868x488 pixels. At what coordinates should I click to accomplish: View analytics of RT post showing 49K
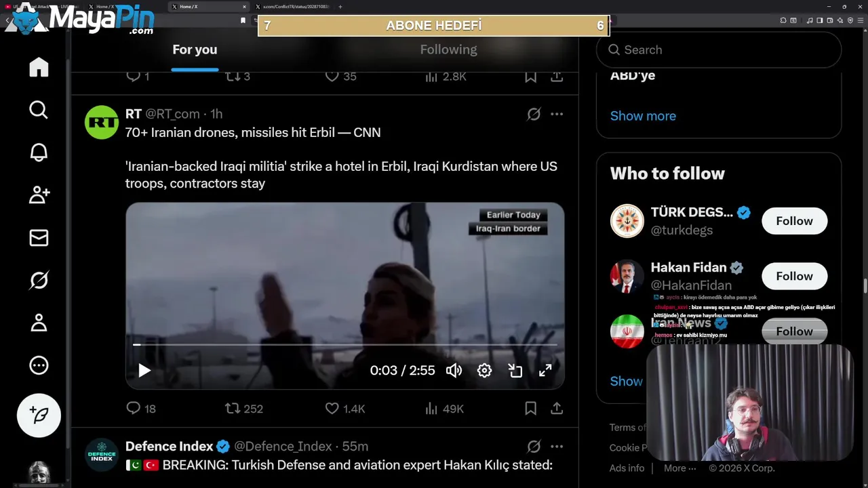[x=444, y=409]
